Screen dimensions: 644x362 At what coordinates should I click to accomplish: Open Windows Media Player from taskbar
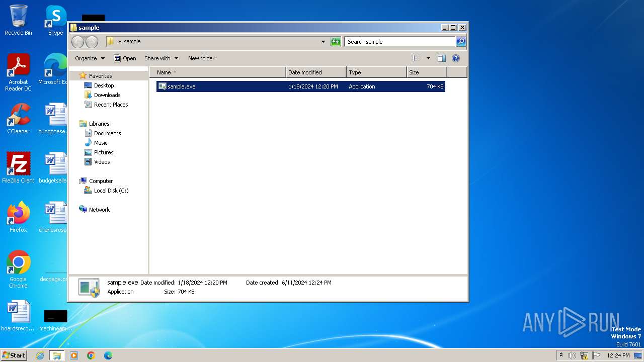coord(74,355)
